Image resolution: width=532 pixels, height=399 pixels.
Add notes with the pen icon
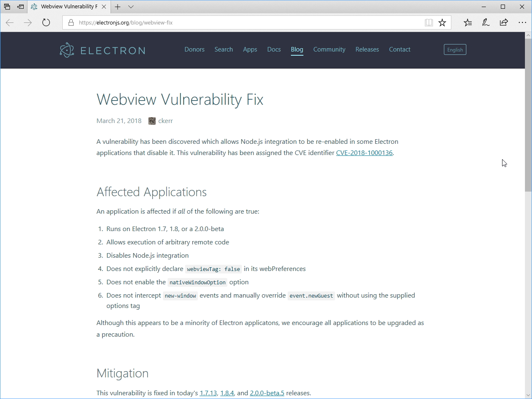[x=485, y=22]
